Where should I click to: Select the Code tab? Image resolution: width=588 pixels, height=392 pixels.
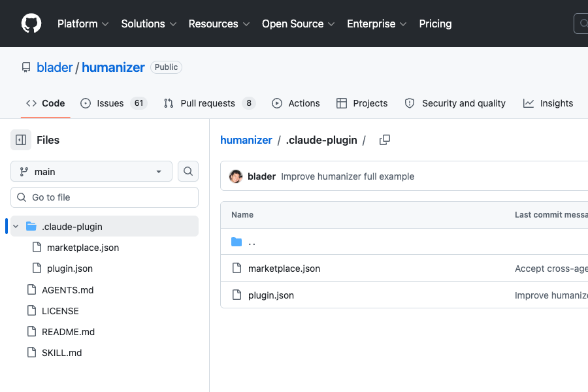[45, 103]
